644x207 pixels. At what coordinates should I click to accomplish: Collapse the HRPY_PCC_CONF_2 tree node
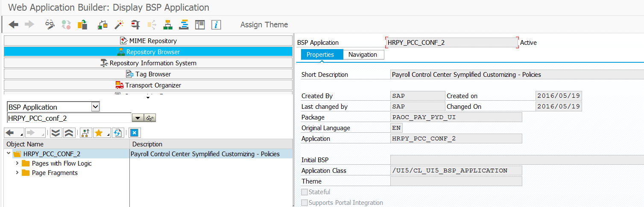[x=9, y=154]
